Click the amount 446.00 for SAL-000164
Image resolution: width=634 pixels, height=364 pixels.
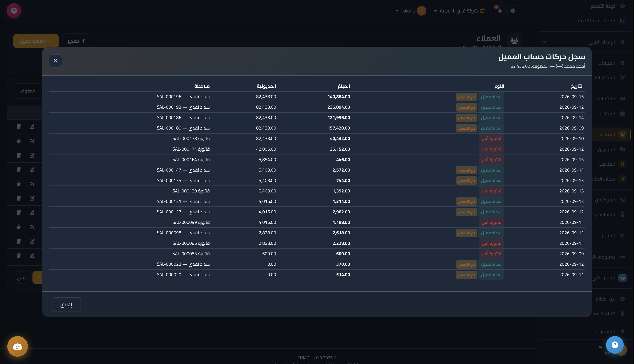coord(343,159)
